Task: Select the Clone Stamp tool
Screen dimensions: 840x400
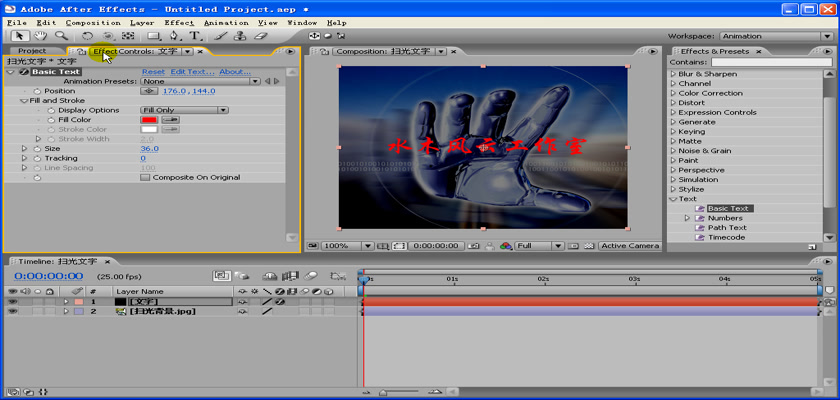Action: [240, 36]
